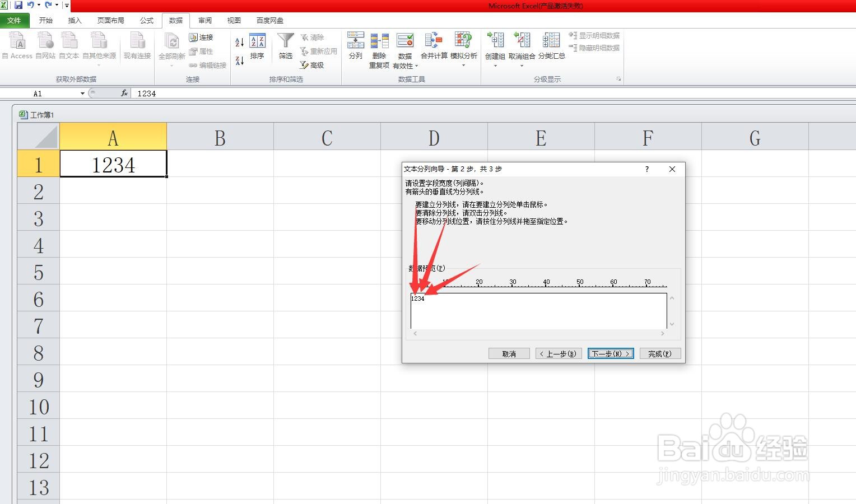Click Subtotal (分类汇总)
This screenshot has height=504, width=856.
[552, 45]
